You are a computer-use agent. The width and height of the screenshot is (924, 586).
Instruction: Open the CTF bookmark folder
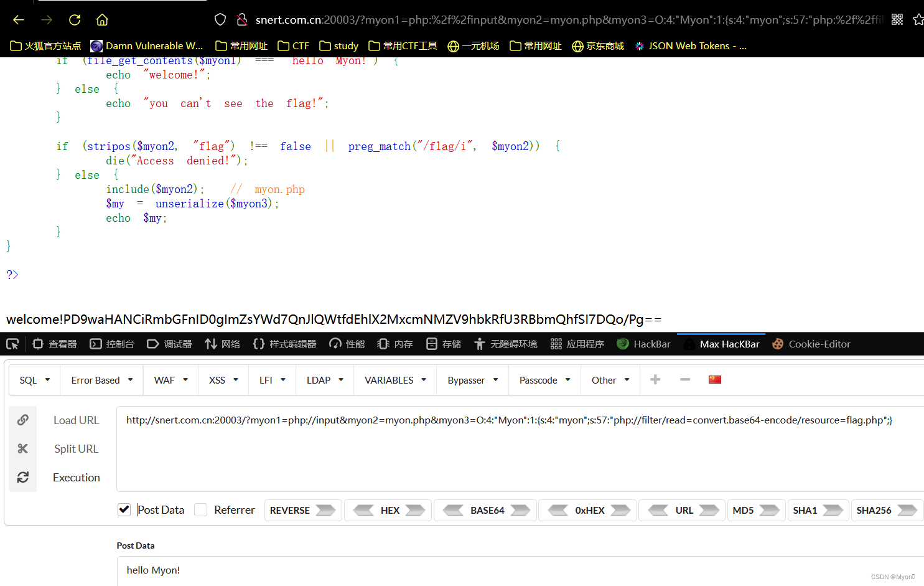click(293, 45)
